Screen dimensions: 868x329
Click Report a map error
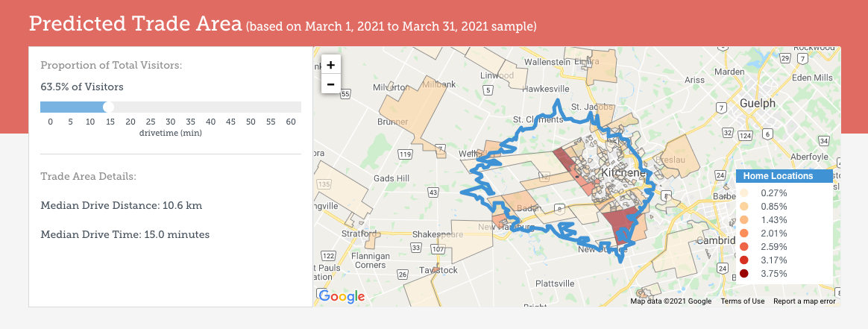click(804, 301)
